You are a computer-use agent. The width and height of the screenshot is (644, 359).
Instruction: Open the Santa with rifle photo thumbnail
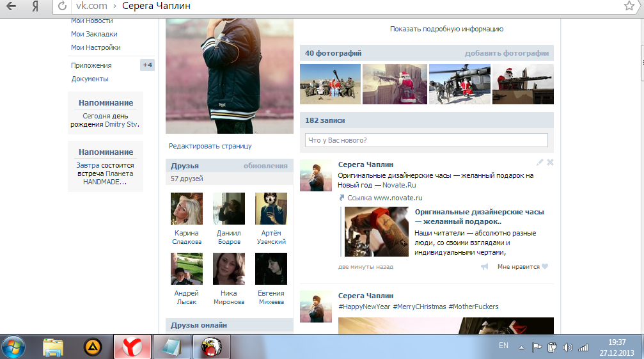tap(395, 84)
